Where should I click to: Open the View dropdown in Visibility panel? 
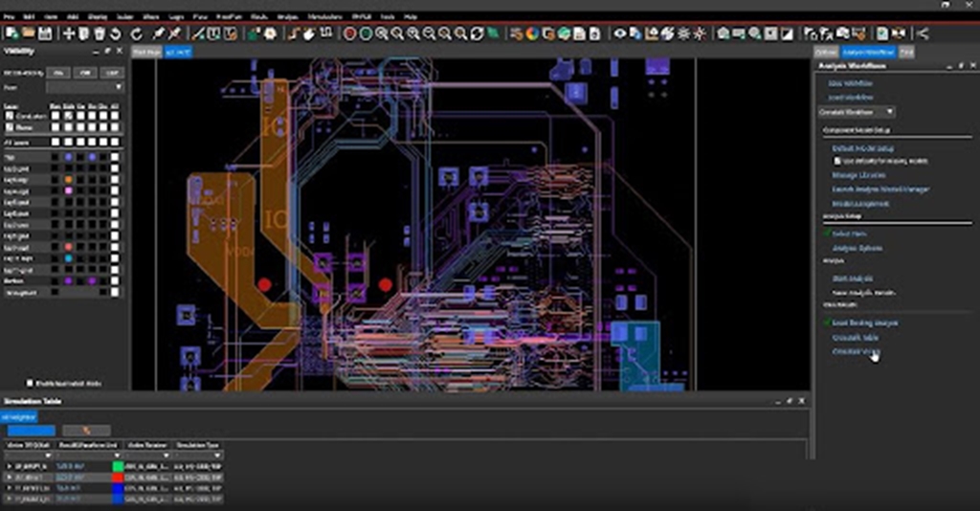click(x=85, y=87)
